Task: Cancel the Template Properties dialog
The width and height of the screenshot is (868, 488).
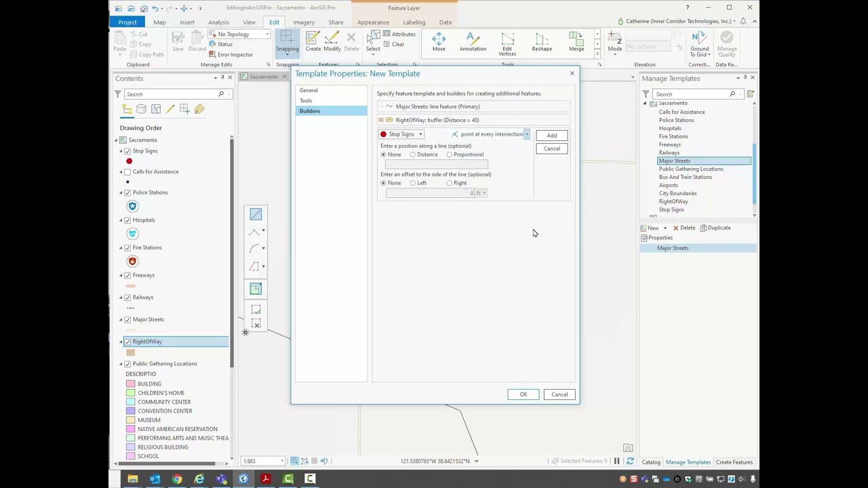Action: click(x=559, y=394)
